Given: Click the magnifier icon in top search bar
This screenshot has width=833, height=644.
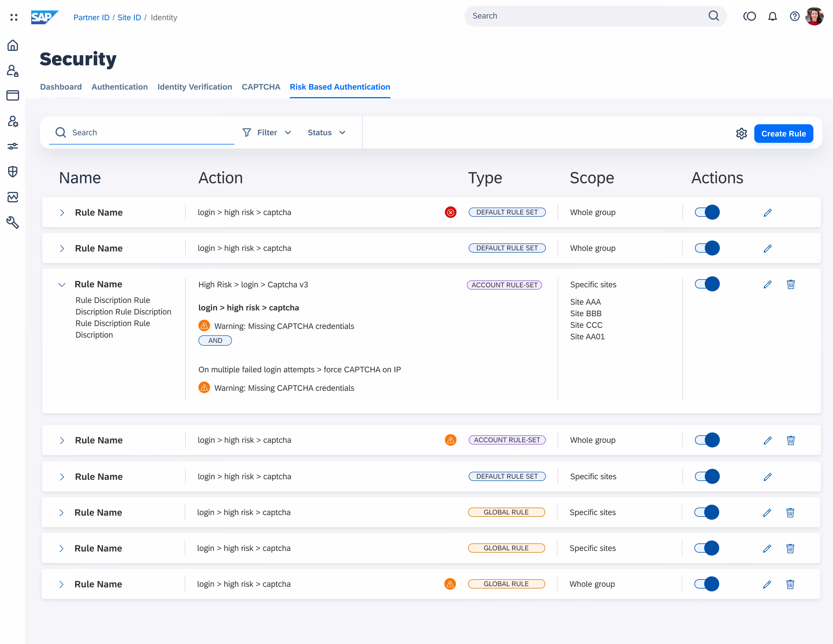Looking at the screenshot, I should [x=714, y=16].
